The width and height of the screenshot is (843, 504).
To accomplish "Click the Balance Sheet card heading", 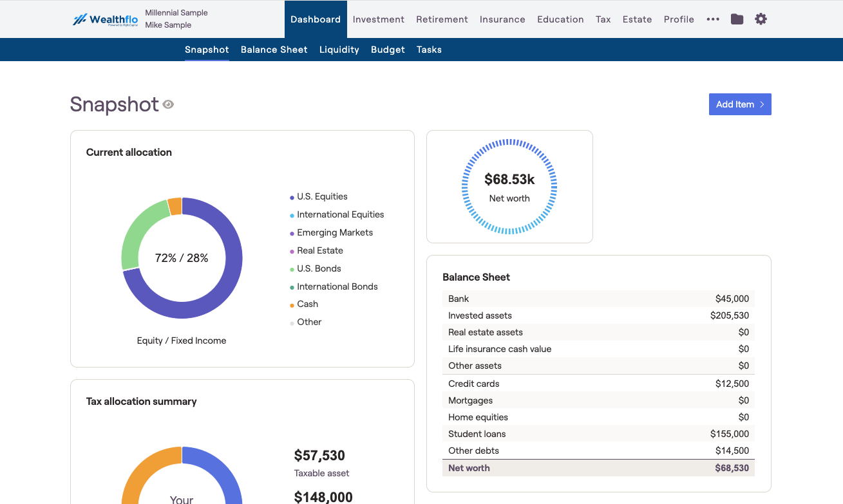I will 476,277.
